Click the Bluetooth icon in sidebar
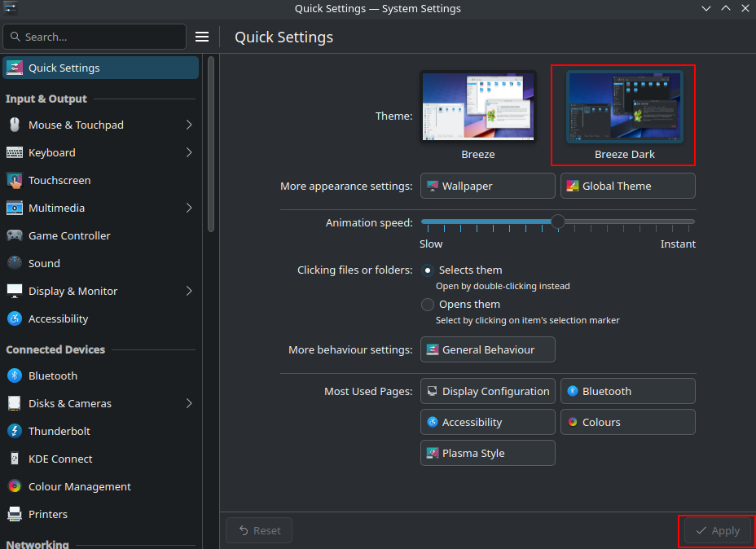This screenshot has height=549, width=756. tap(15, 376)
